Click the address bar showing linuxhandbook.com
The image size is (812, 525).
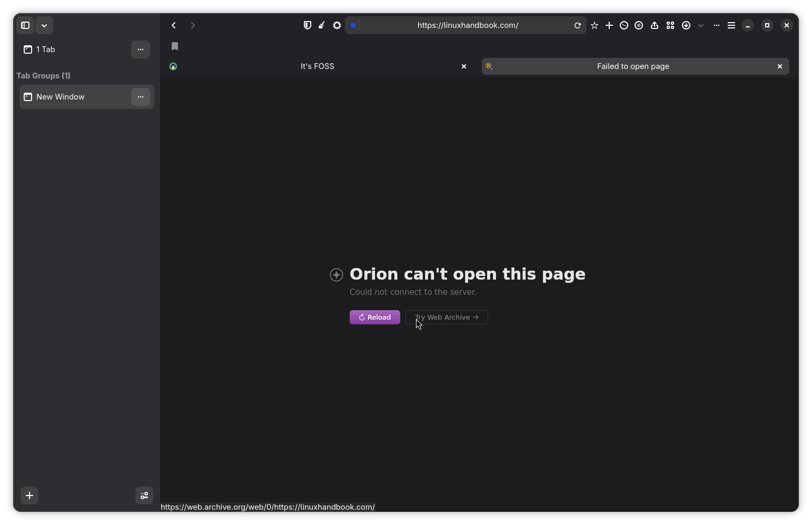point(469,25)
